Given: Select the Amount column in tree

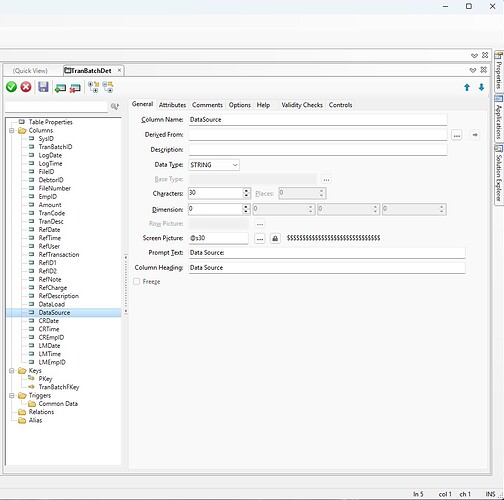Looking at the screenshot, I should 50,205.
